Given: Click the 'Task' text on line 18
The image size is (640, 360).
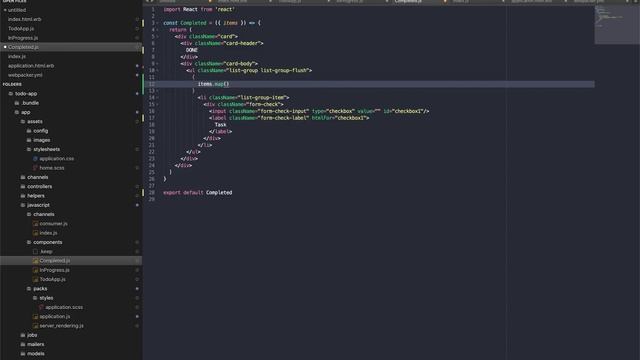Looking at the screenshot, I should [x=220, y=125].
